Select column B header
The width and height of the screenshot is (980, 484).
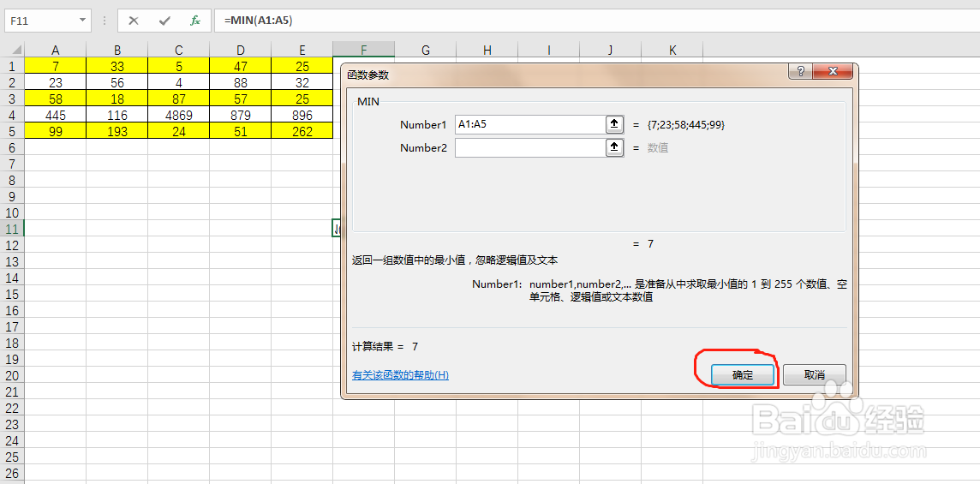pyautogui.click(x=117, y=50)
